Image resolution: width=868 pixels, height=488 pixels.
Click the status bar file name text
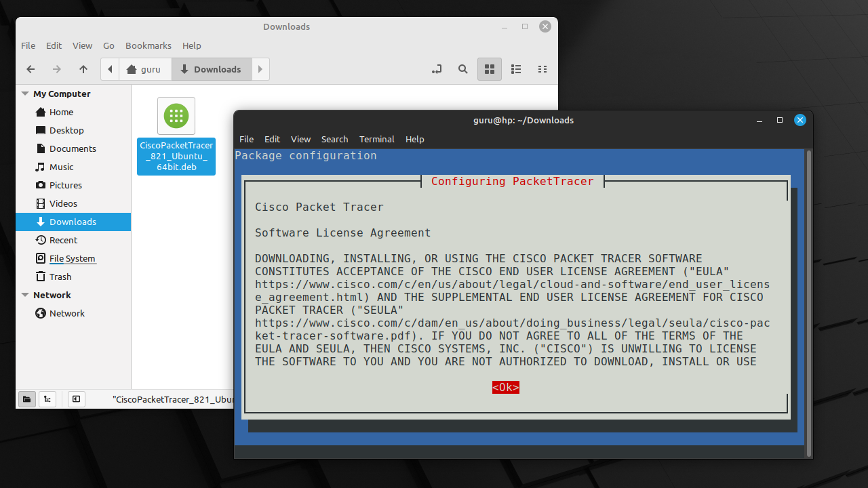pyautogui.click(x=173, y=400)
